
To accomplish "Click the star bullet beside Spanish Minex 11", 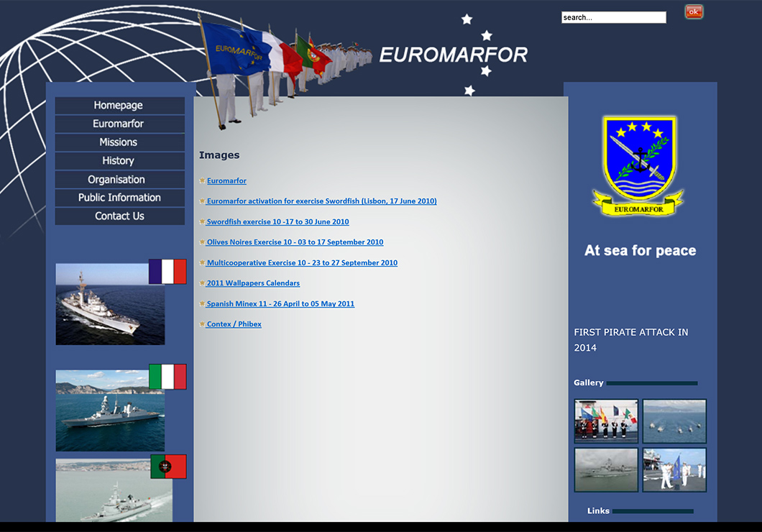I will tap(202, 303).
